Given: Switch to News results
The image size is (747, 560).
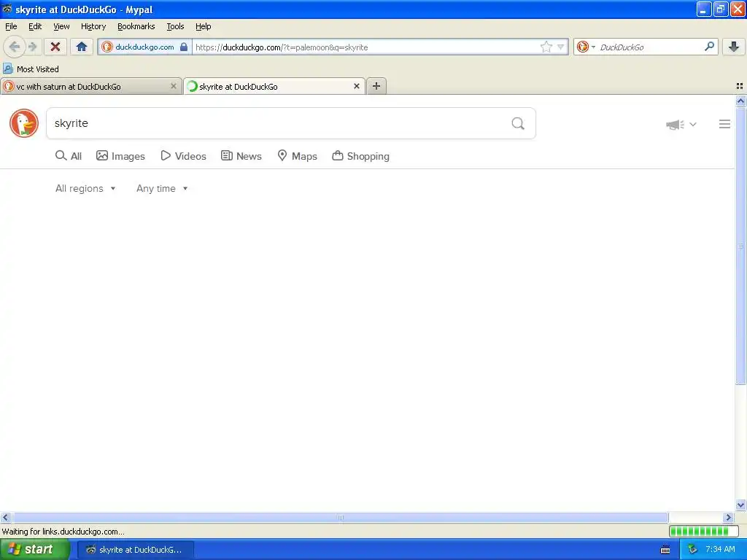Looking at the screenshot, I should (x=241, y=156).
